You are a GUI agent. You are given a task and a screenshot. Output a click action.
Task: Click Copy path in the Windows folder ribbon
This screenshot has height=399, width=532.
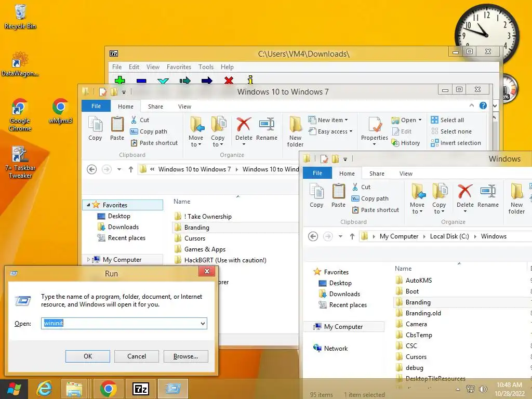pos(370,198)
